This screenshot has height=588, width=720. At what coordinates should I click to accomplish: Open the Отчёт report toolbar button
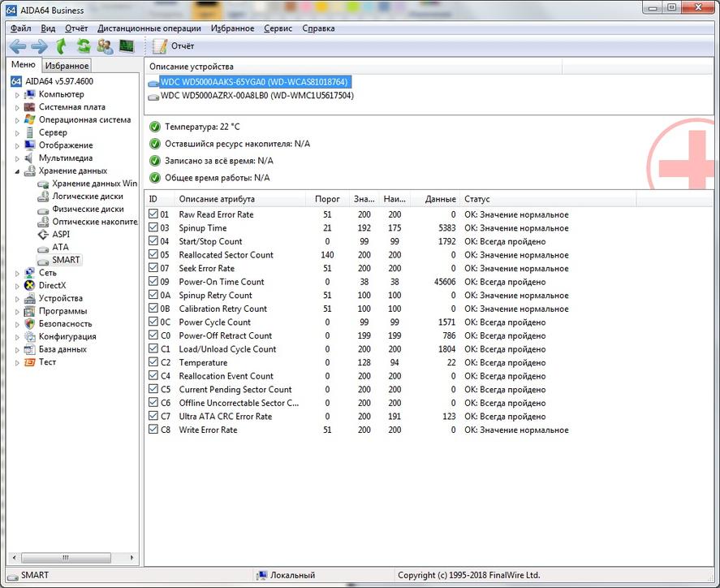pos(173,46)
